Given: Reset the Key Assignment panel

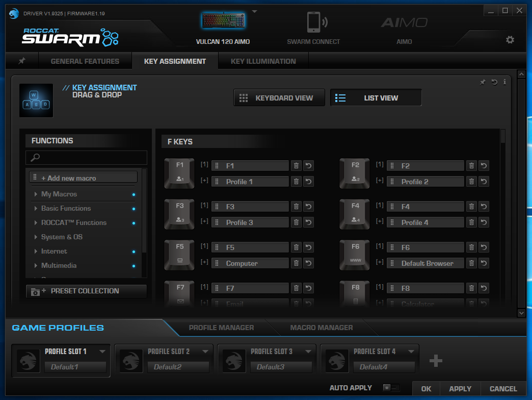Looking at the screenshot, I should [x=494, y=82].
